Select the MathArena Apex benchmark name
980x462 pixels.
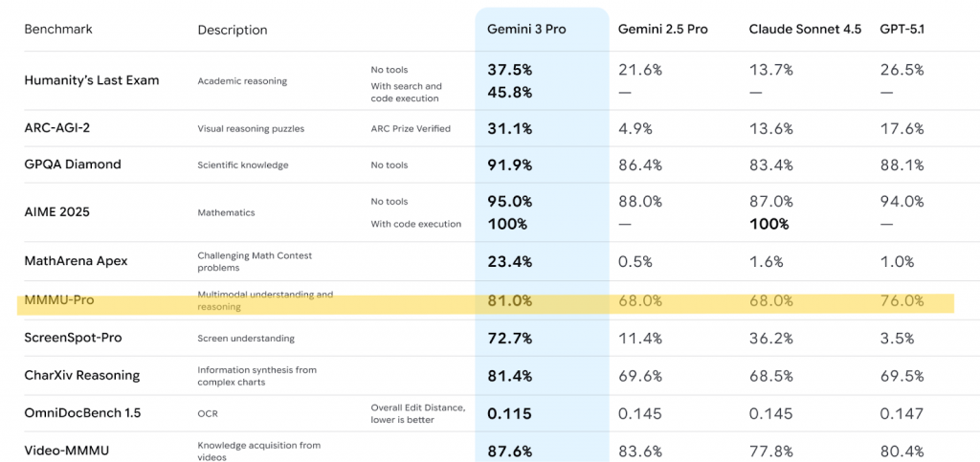click(x=76, y=261)
